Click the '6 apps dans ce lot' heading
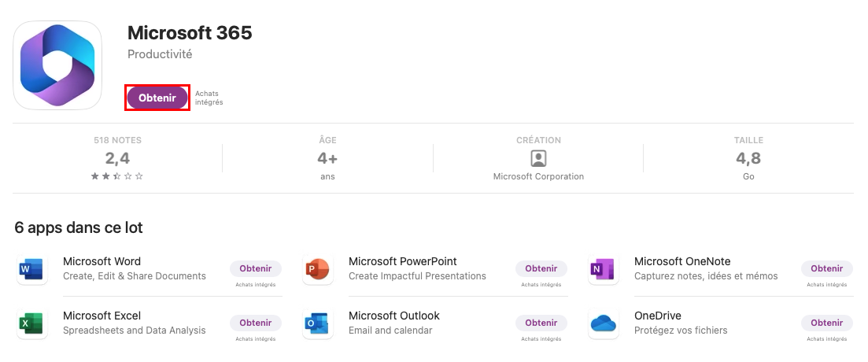Screen dimensions: 868x362 coord(79,227)
